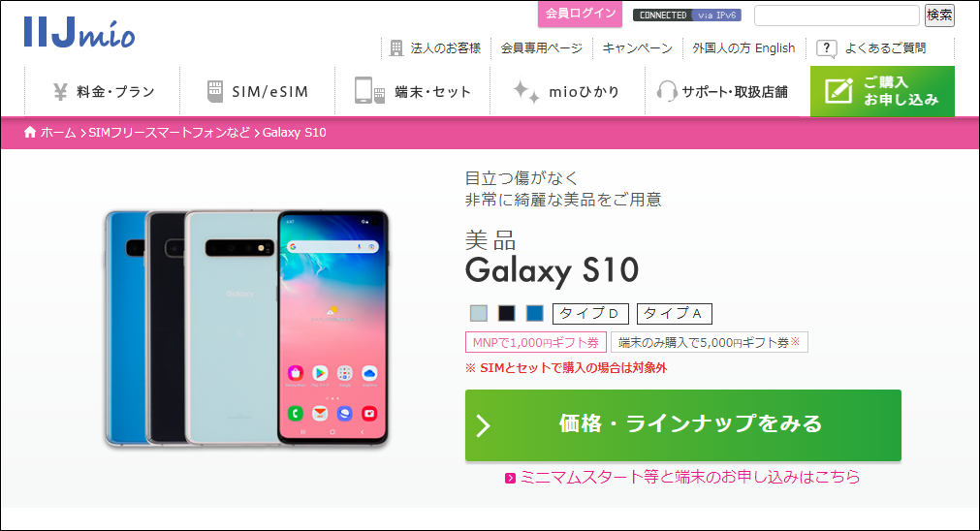Click the search input field
Image resolution: width=980 pixels, height=531 pixels.
click(x=837, y=15)
